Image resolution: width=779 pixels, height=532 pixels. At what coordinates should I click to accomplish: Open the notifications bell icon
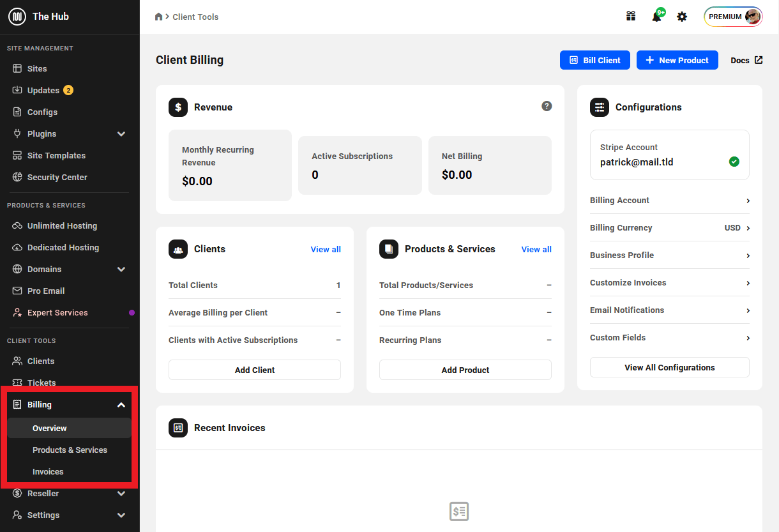click(656, 17)
